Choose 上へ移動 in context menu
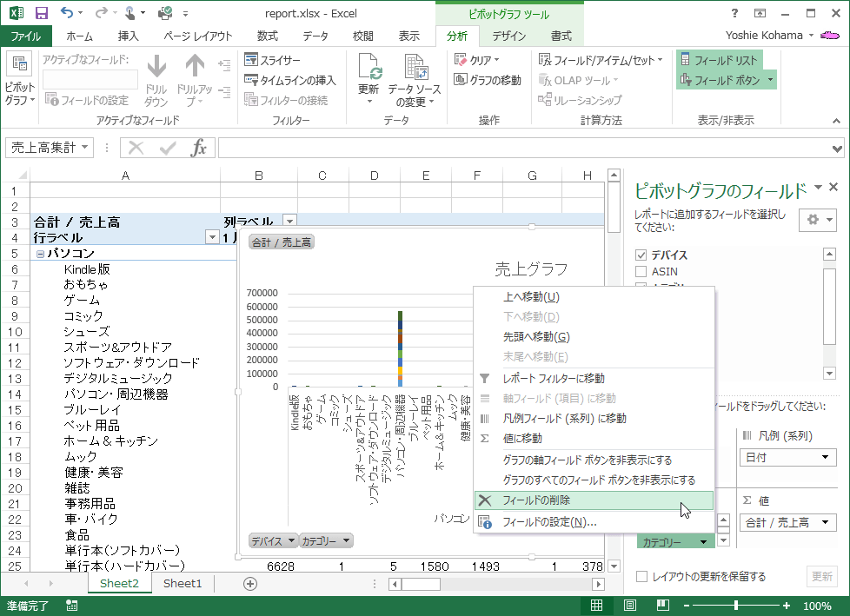The width and height of the screenshot is (850, 616). (x=594, y=297)
